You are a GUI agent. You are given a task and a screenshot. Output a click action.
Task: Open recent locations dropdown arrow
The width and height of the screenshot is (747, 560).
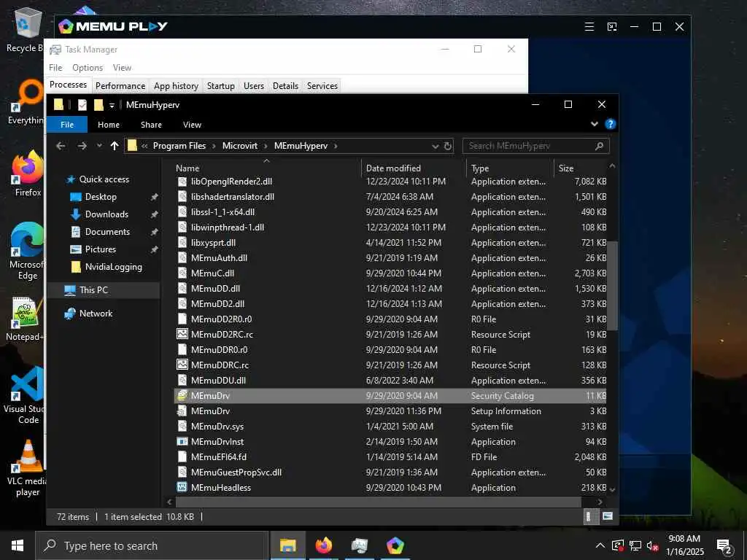pyautogui.click(x=99, y=146)
